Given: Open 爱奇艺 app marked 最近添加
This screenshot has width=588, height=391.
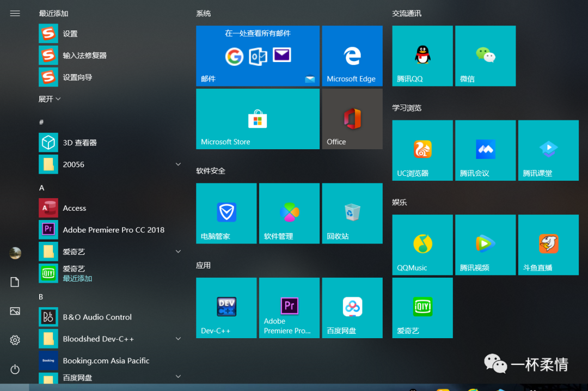Looking at the screenshot, I should click(111, 273).
